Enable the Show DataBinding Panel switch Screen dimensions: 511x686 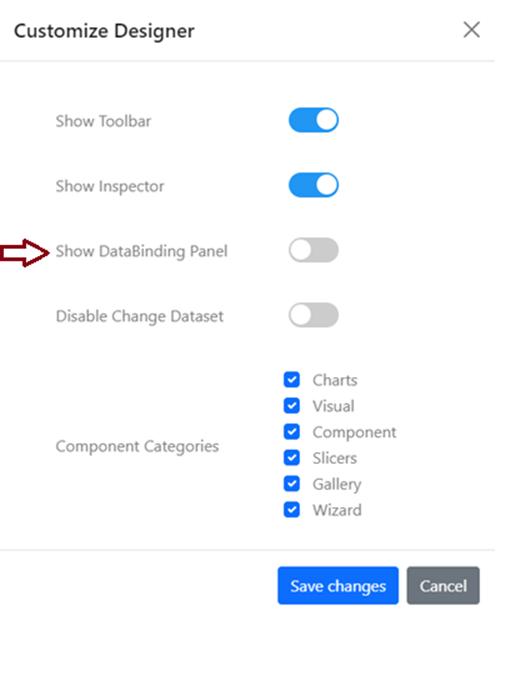pyautogui.click(x=313, y=250)
